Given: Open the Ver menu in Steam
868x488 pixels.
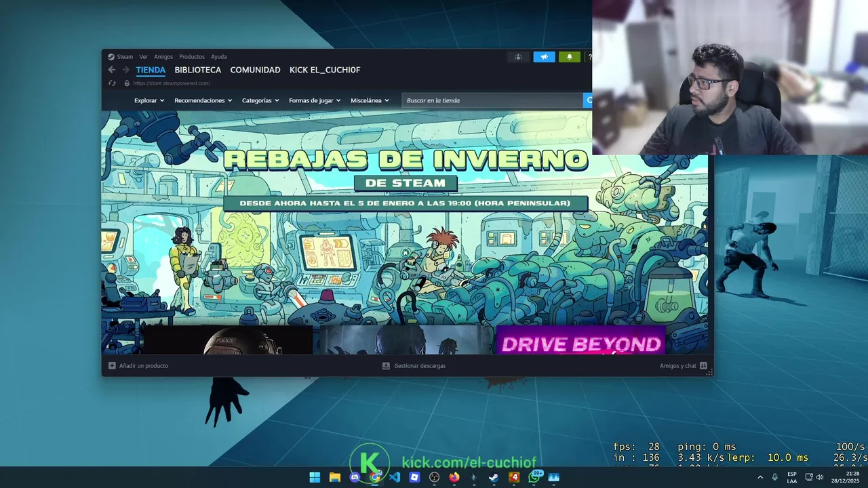Looking at the screenshot, I should [x=144, y=57].
